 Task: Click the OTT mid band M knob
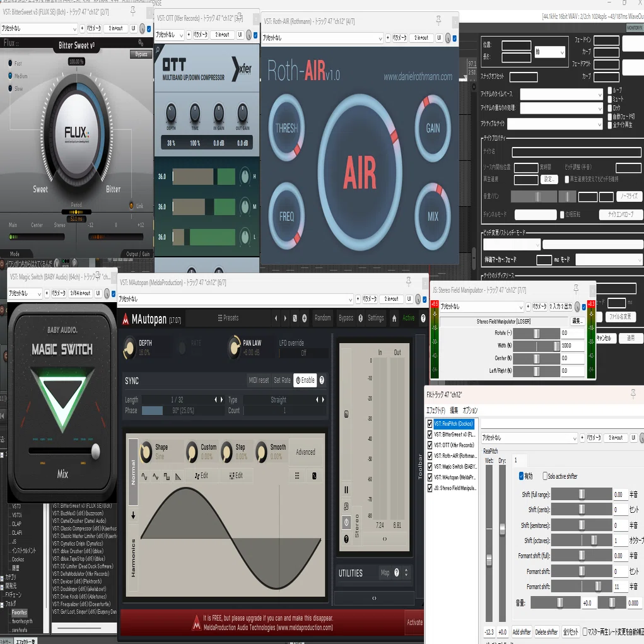tap(245, 207)
